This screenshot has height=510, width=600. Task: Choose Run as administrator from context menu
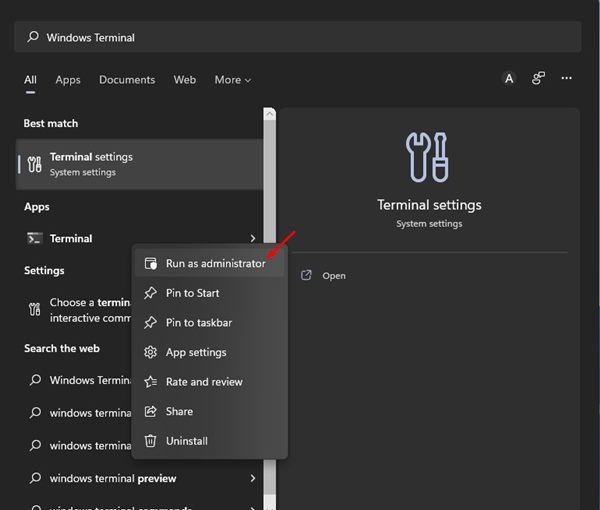pyautogui.click(x=209, y=263)
